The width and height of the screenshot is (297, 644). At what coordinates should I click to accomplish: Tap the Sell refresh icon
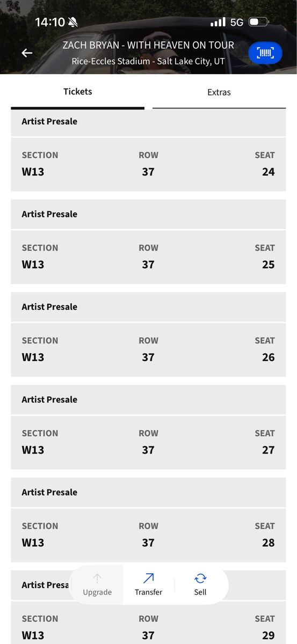(x=200, y=578)
